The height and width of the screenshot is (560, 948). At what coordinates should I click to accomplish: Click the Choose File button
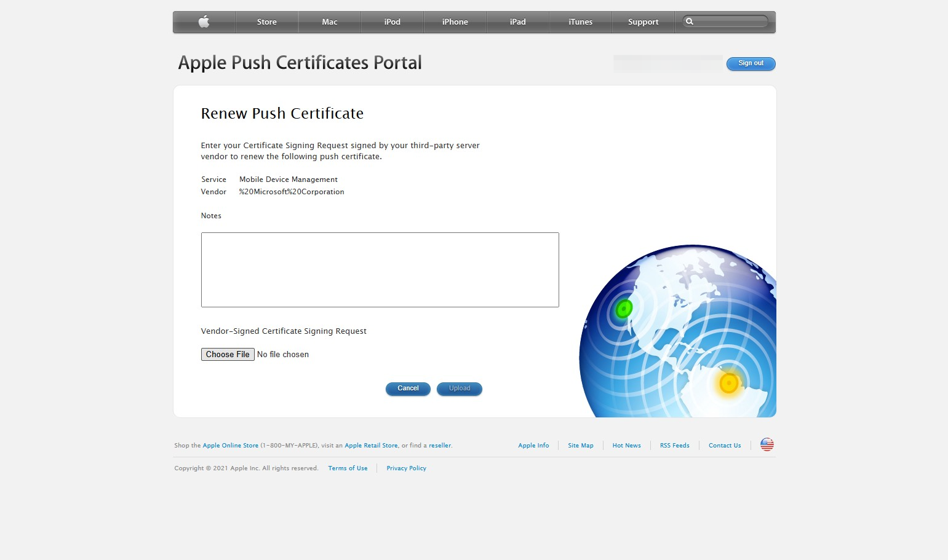[x=228, y=355]
